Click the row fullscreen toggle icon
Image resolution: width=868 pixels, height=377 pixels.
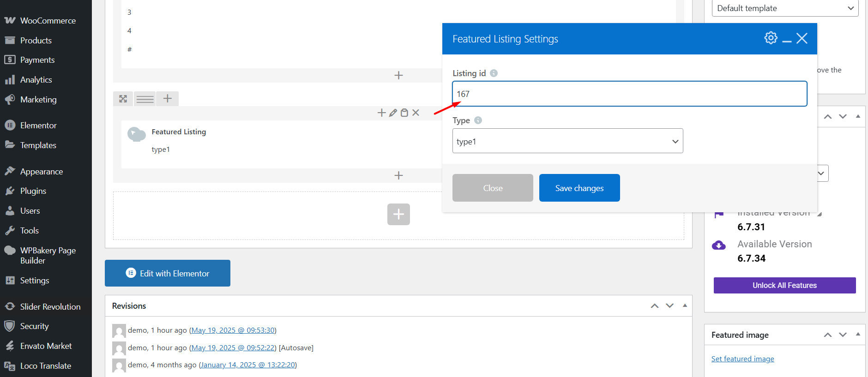coord(123,99)
